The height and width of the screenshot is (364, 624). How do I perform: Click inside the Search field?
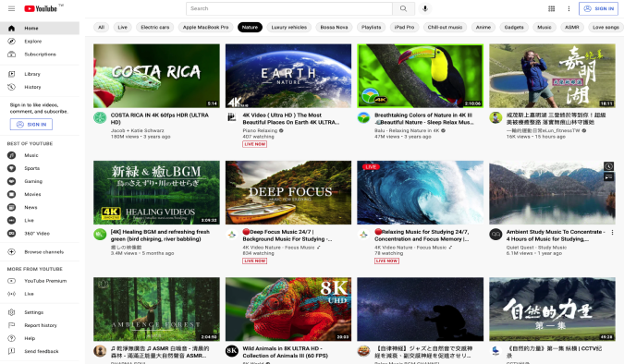click(289, 8)
